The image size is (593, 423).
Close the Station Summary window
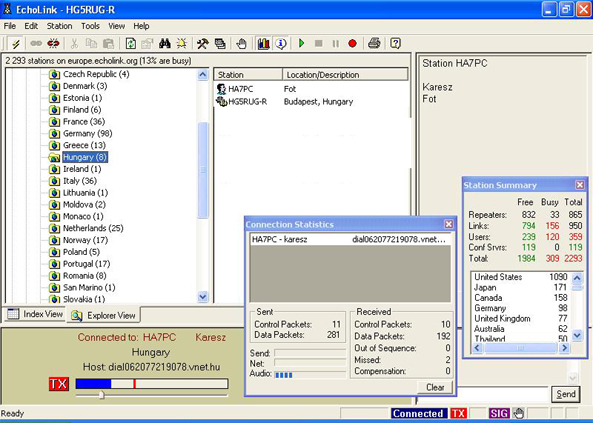tap(580, 185)
